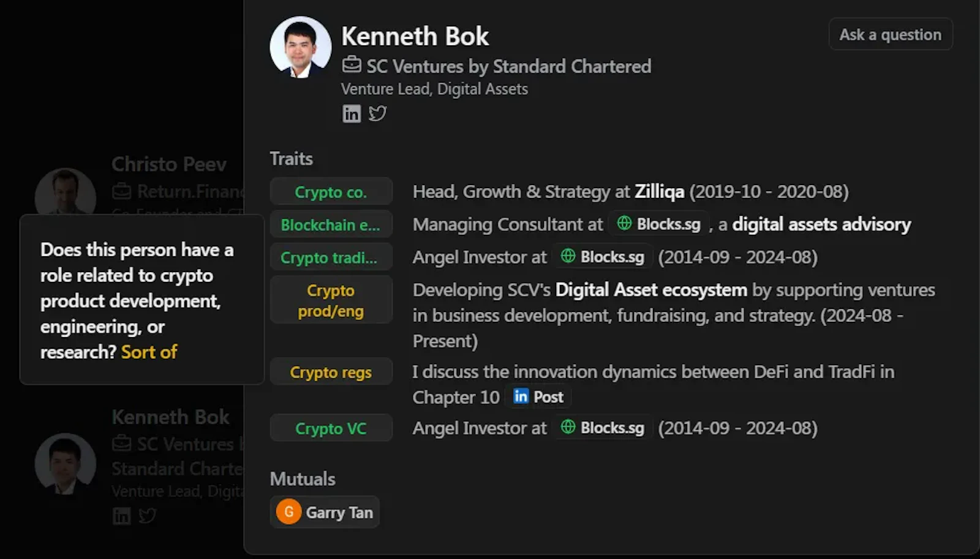Open the LinkedIn Post link
Viewport: 980px width, 559px height.
click(538, 397)
